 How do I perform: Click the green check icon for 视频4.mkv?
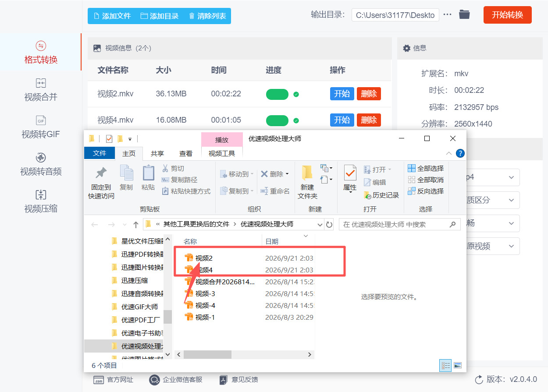point(296,120)
